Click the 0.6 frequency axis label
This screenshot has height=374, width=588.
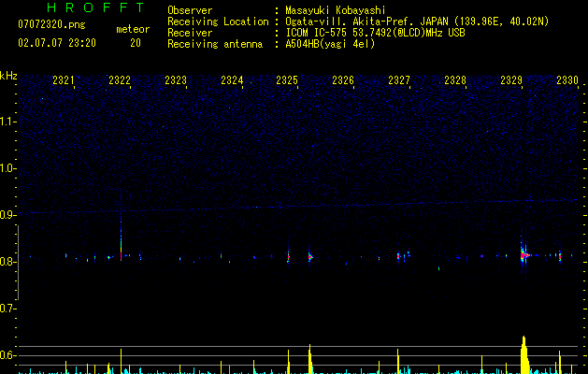(7, 355)
